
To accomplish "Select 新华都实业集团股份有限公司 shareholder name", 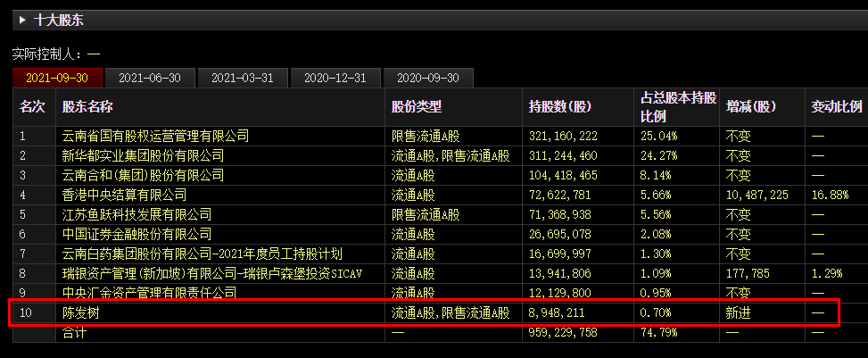I will [x=143, y=155].
